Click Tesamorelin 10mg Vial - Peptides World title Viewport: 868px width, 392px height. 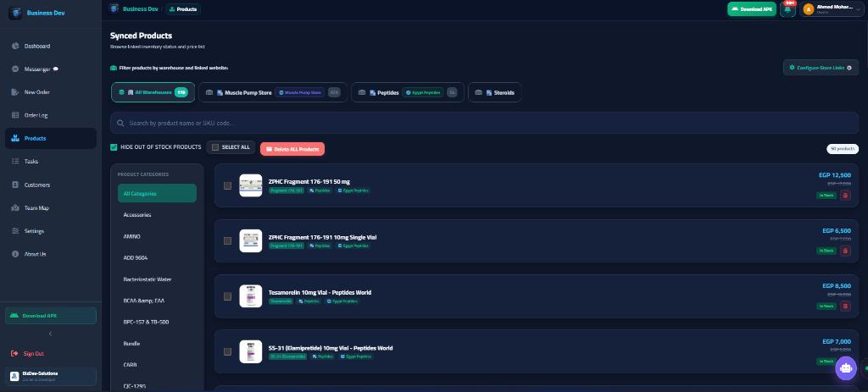click(x=320, y=292)
